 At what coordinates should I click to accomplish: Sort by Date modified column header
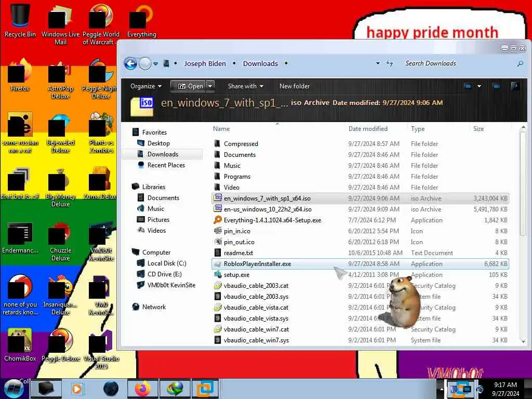[368, 129]
